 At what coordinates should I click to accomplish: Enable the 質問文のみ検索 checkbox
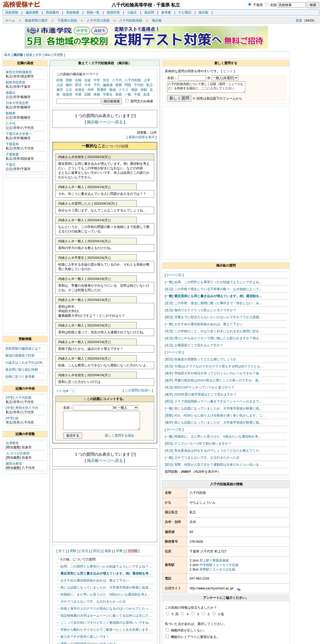point(127,101)
